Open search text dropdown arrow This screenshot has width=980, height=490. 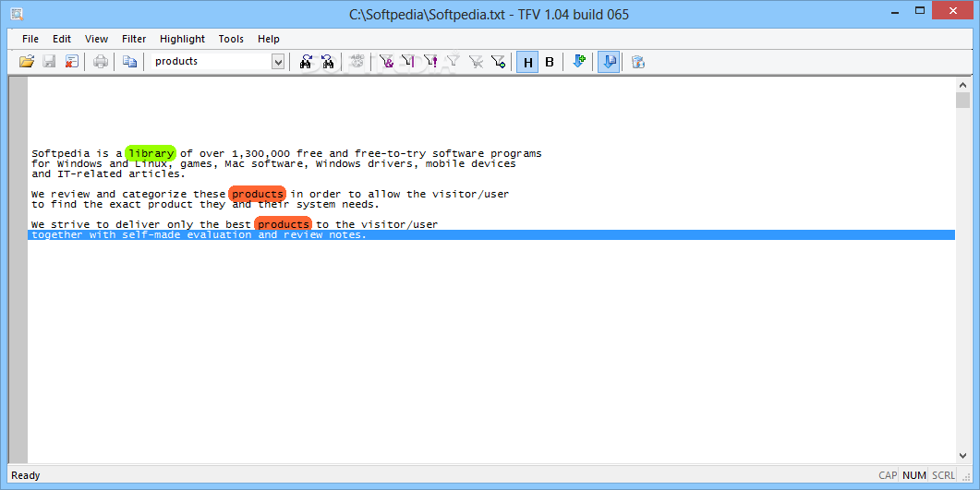click(278, 61)
